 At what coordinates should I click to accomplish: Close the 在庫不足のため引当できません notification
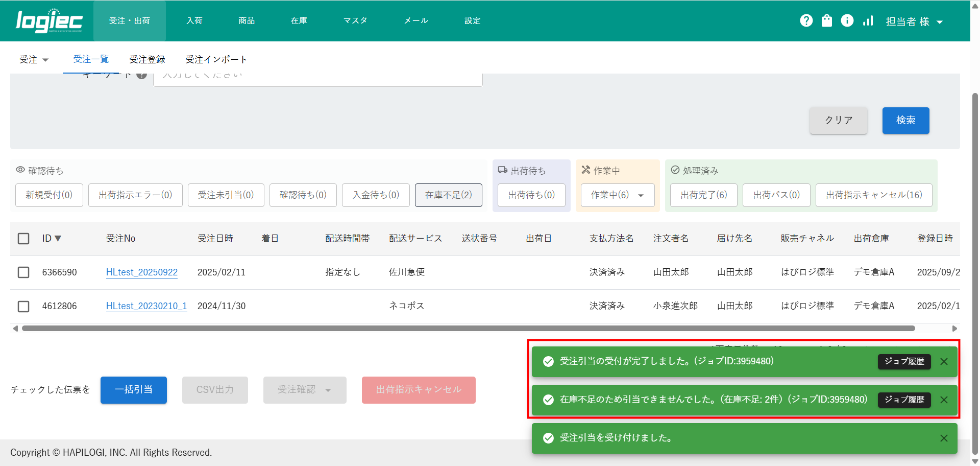[944, 400]
